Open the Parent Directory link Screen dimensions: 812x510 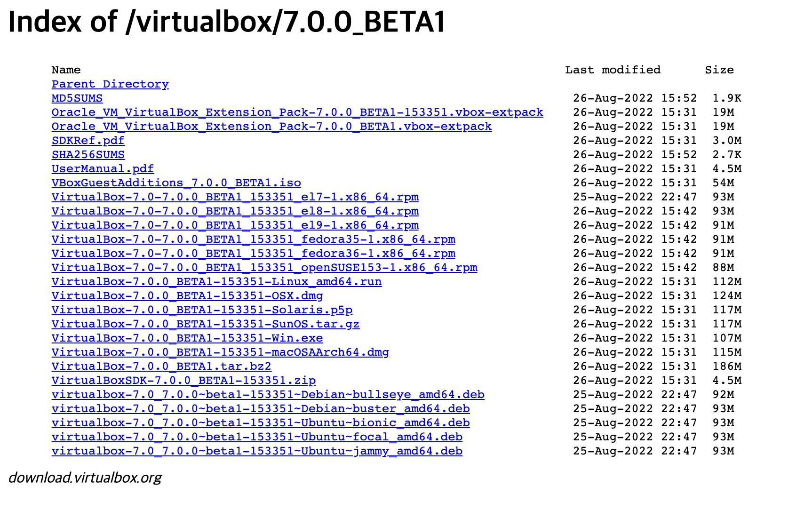(110, 84)
